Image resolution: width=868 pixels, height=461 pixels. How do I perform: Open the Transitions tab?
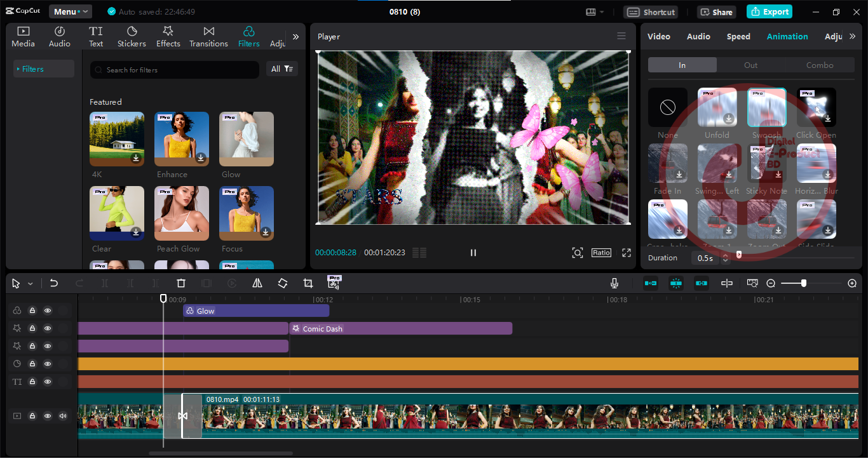tap(208, 37)
